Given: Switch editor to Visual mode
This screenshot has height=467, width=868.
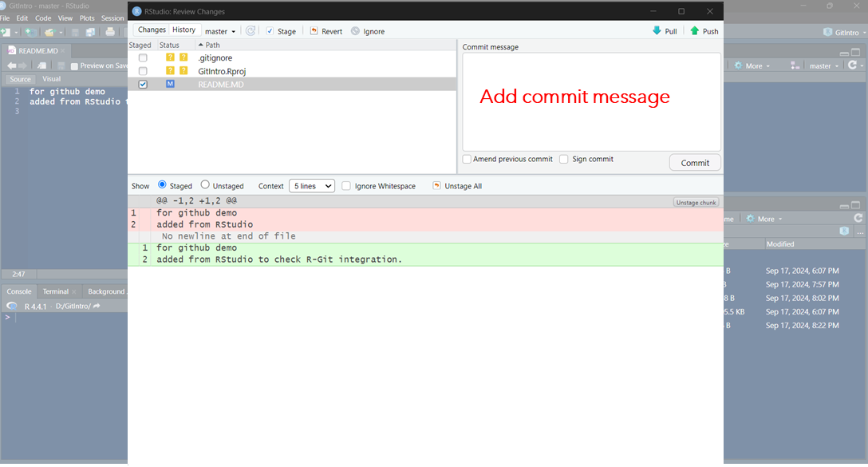Looking at the screenshot, I should coord(52,79).
